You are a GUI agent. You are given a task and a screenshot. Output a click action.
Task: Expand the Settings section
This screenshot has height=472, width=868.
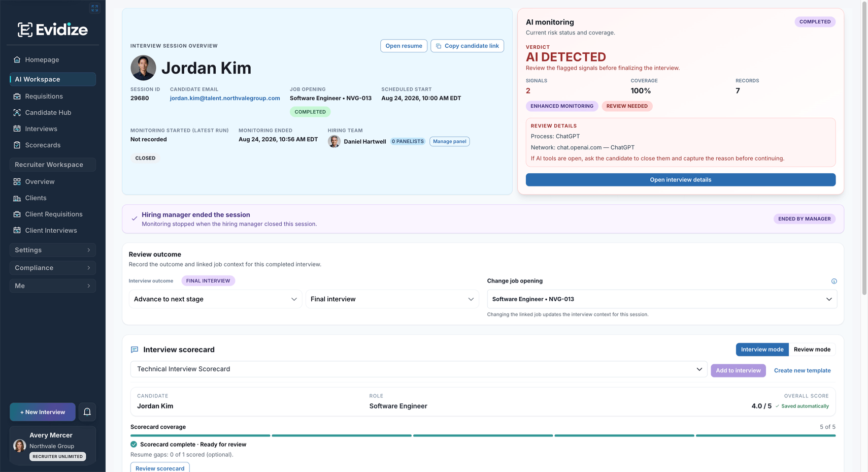coord(53,250)
